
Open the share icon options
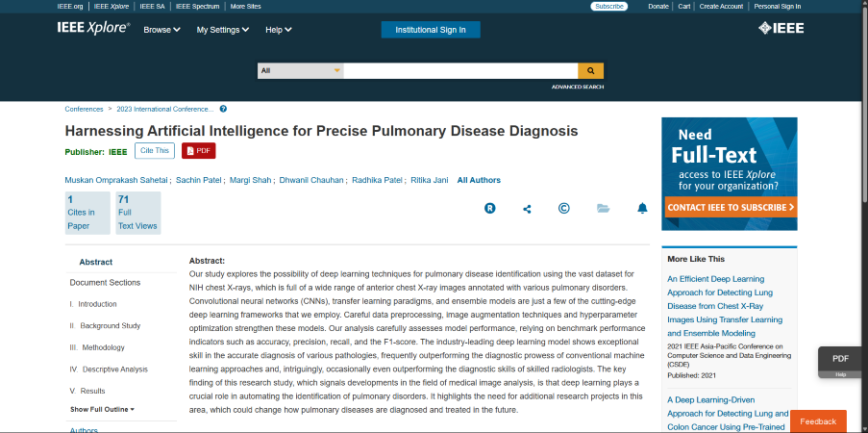point(527,209)
